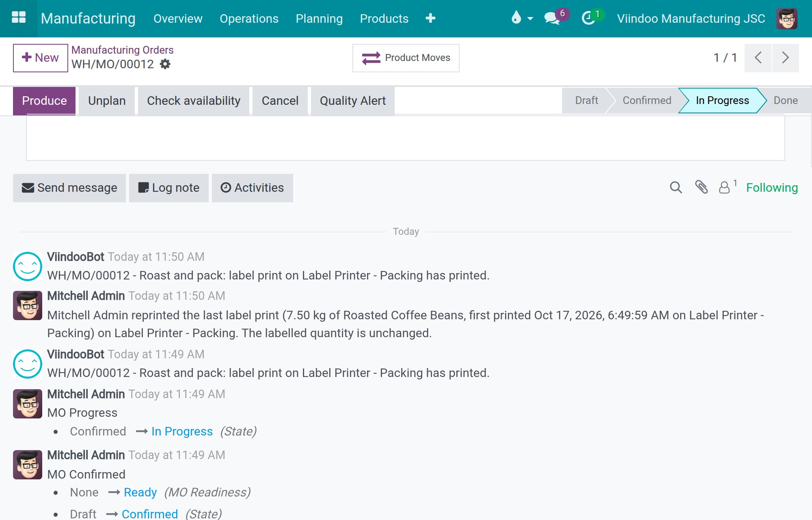Go to previous record arrow

[x=758, y=58]
